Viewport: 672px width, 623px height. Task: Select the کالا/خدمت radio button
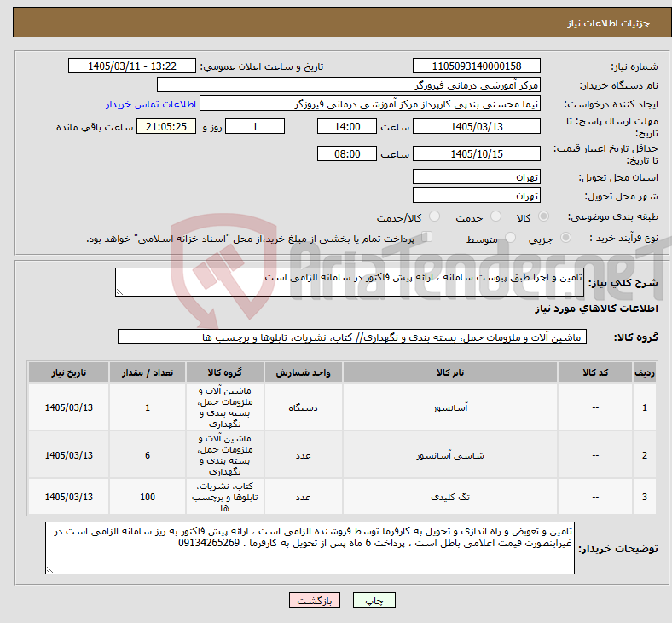[435, 216]
